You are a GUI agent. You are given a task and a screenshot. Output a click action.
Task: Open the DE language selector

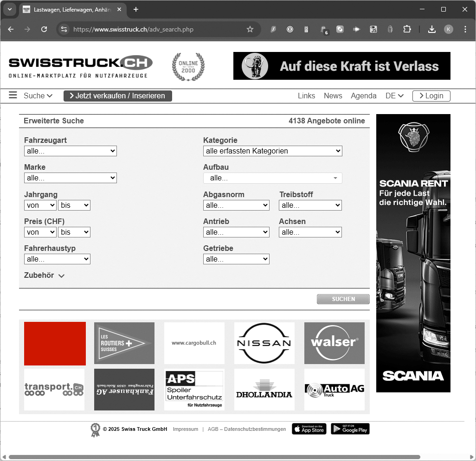click(394, 96)
